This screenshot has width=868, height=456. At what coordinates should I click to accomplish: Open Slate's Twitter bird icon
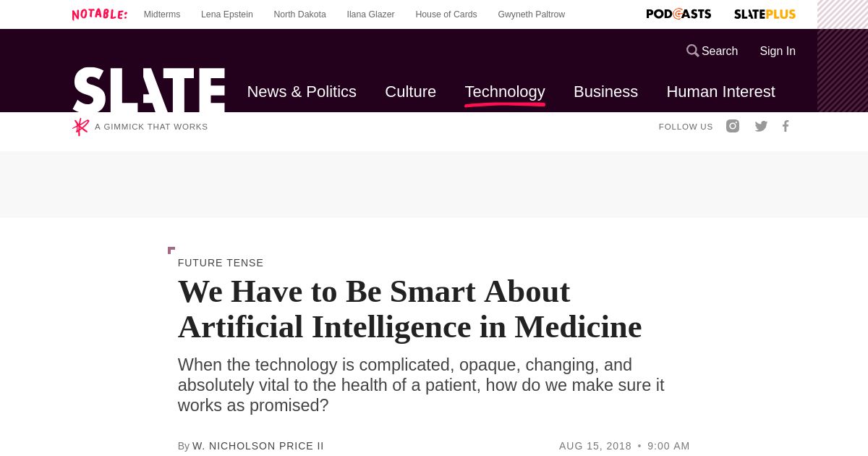pyautogui.click(x=761, y=126)
